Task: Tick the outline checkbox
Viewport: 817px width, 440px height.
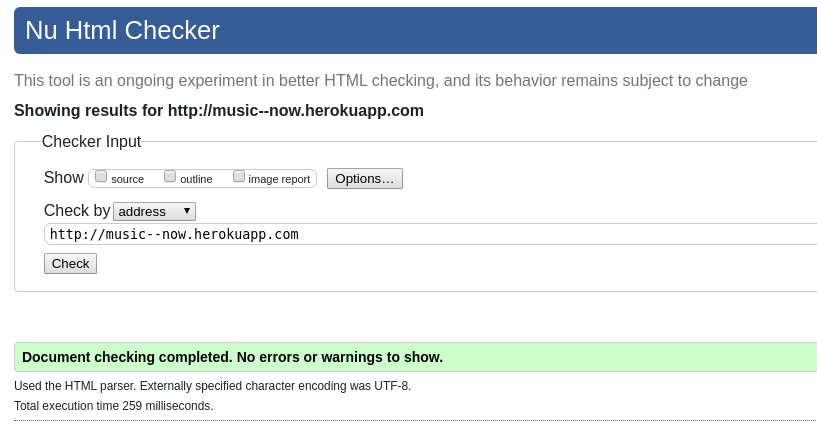Action: point(170,177)
